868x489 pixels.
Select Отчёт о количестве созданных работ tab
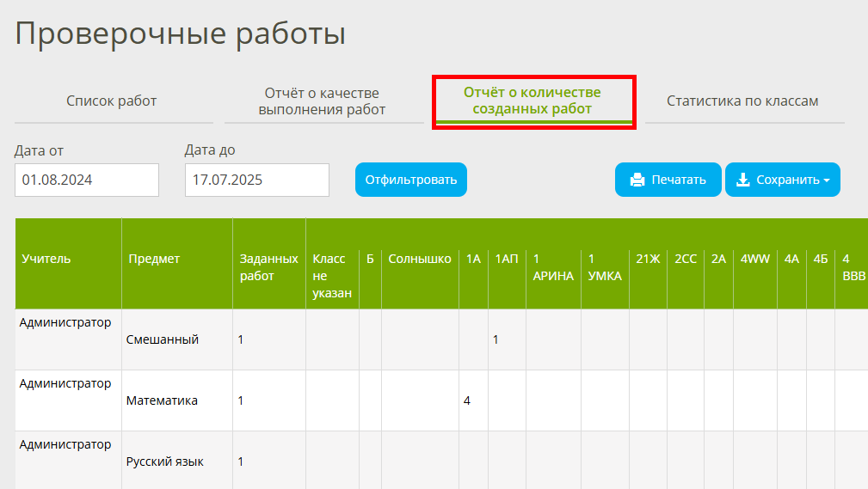pos(533,101)
